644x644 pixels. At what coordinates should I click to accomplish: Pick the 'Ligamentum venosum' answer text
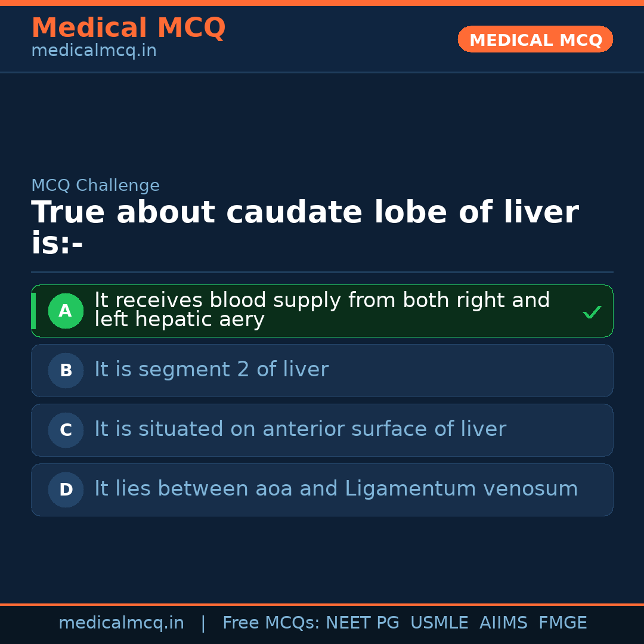coord(336,489)
